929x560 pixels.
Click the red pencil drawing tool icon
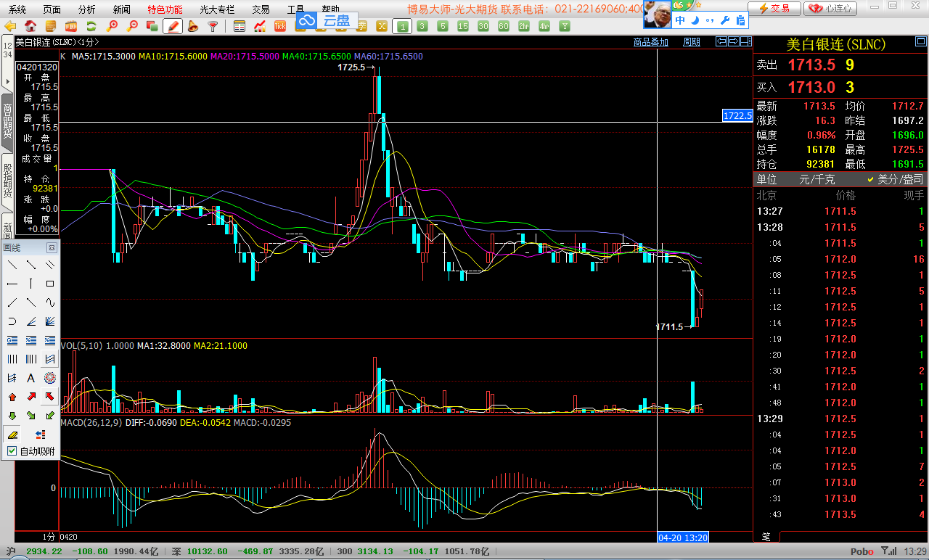point(173,26)
